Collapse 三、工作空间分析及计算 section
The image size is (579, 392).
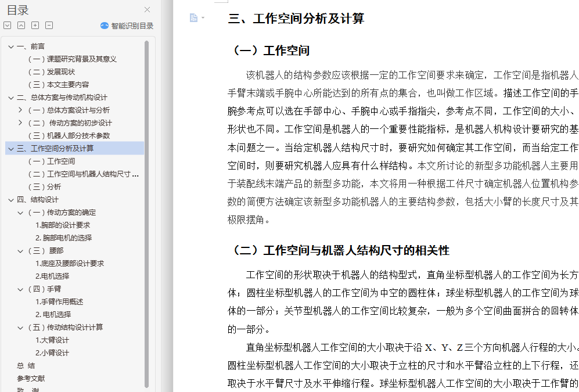tap(11, 149)
